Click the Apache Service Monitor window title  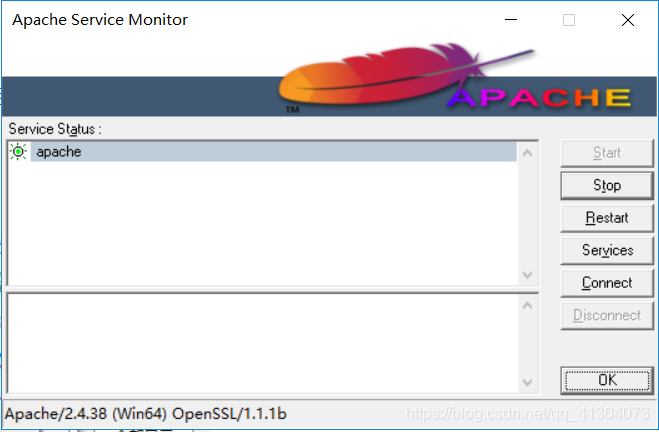100,20
